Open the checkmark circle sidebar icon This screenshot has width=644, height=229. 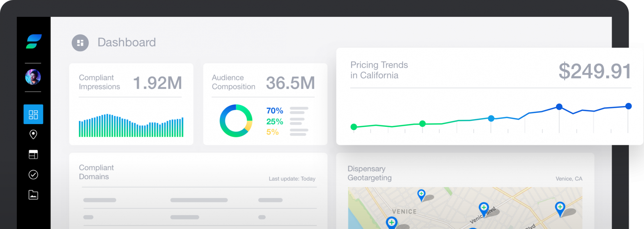pos(33,175)
